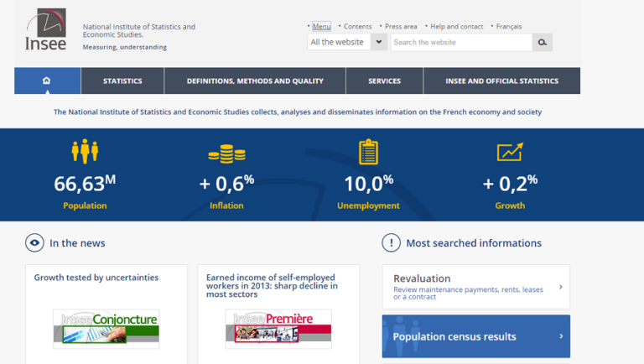Open Insee and Official Statistics menu
This screenshot has height=364, width=644.
(x=502, y=81)
